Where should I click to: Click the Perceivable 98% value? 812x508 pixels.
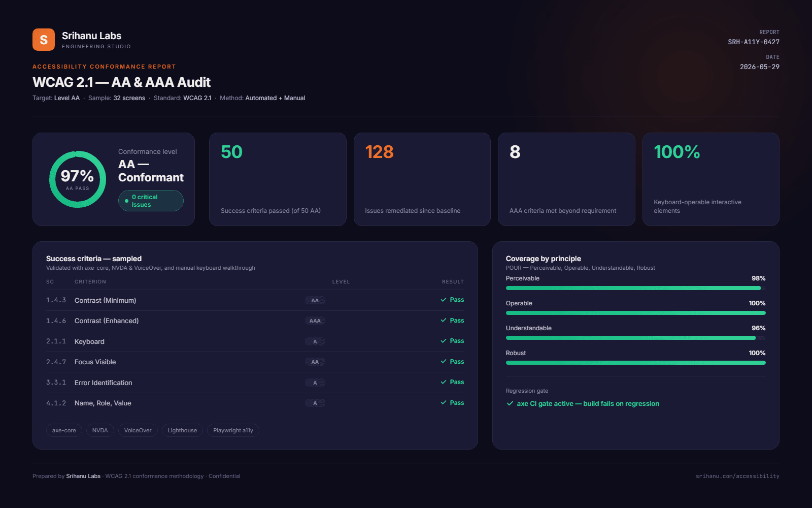pos(758,278)
